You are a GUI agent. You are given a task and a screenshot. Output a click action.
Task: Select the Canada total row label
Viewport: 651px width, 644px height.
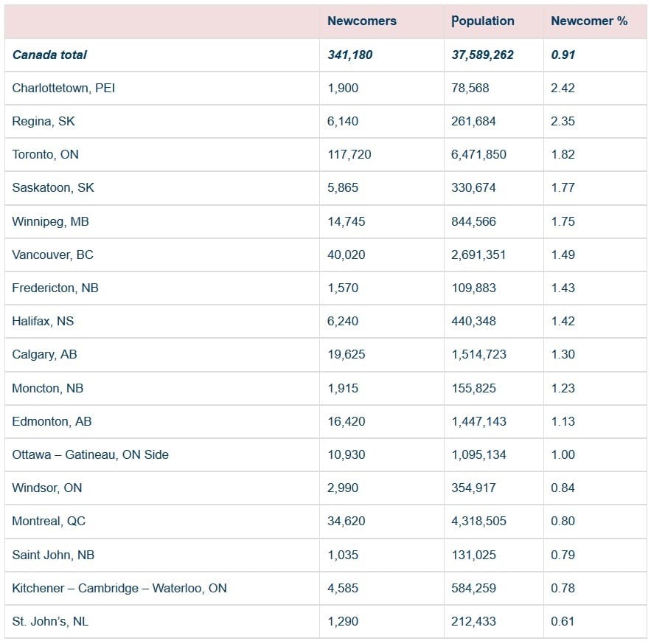click(49, 55)
